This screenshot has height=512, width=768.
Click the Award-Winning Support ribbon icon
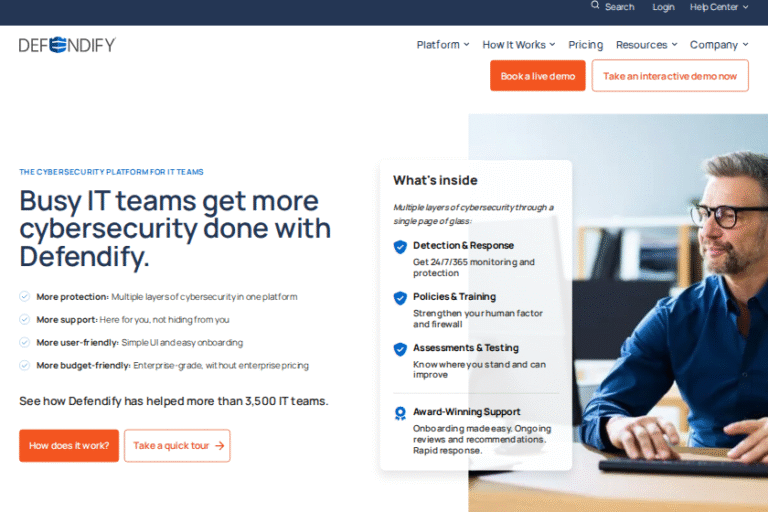pyautogui.click(x=400, y=413)
